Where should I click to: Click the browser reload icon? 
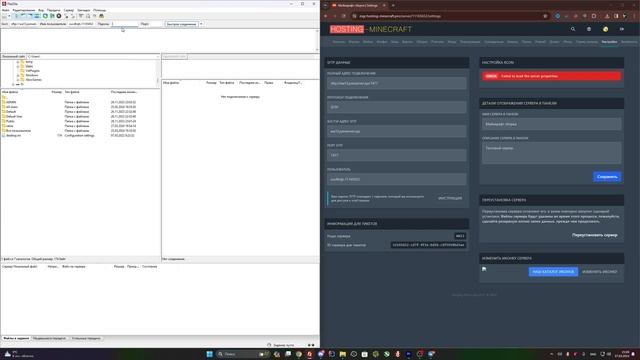(344, 16)
